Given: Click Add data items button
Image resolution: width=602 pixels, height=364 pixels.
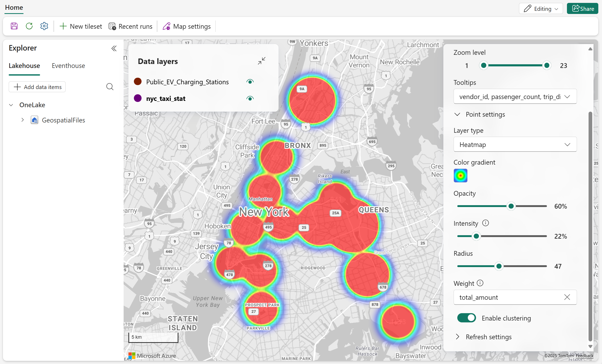Looking at the screenshot, I should [37, 87].
